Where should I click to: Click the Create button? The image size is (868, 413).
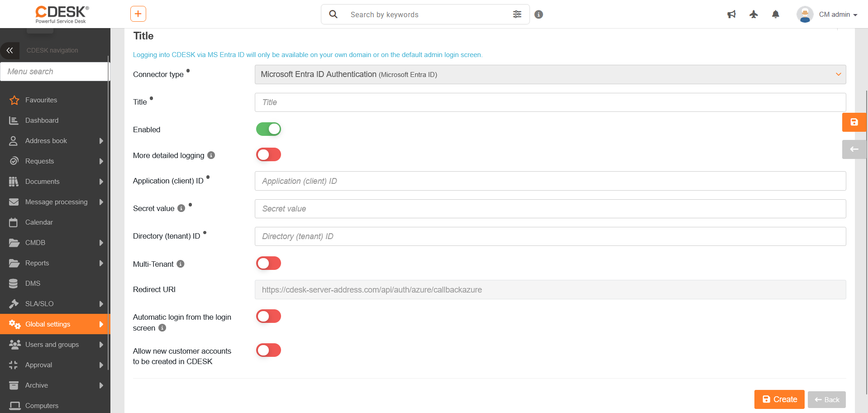(x=779, y=399)
